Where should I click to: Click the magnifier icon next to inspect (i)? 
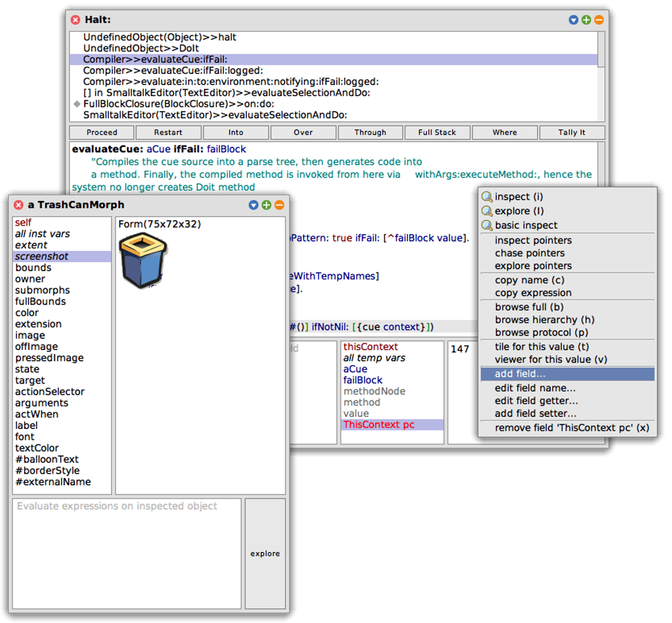coord(487,197)
